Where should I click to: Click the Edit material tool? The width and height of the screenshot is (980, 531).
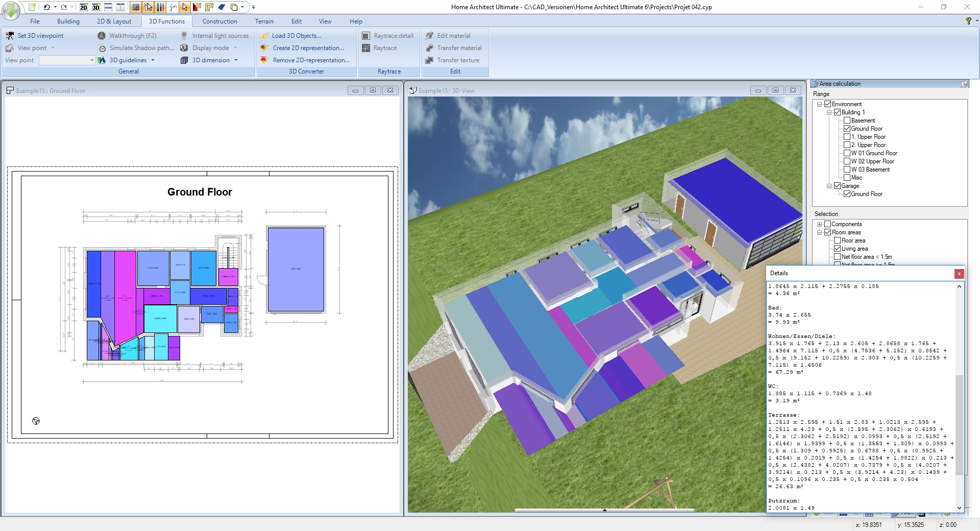tap(453, 35)
